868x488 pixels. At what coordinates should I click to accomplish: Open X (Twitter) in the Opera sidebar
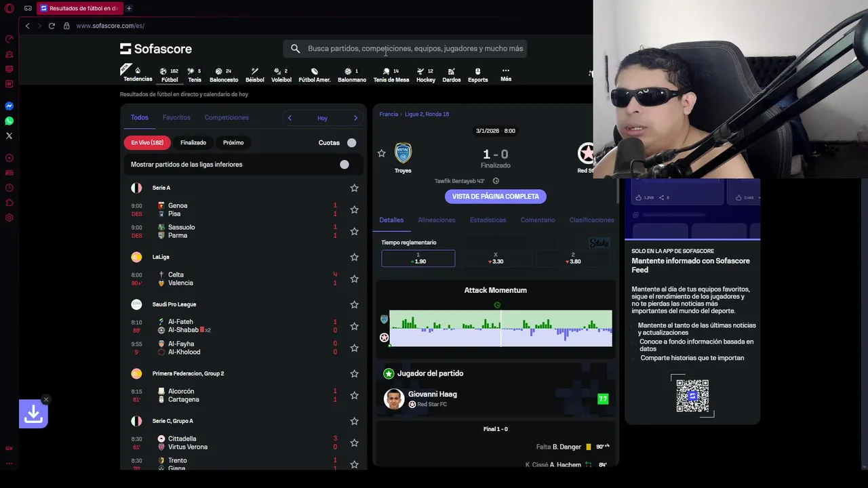(x=9, y=136)
